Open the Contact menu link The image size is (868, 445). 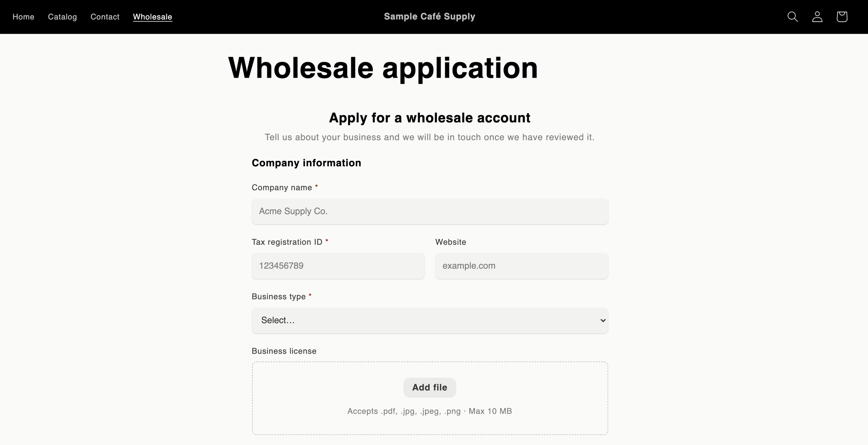pyautogui.click(x=105, y=17)
